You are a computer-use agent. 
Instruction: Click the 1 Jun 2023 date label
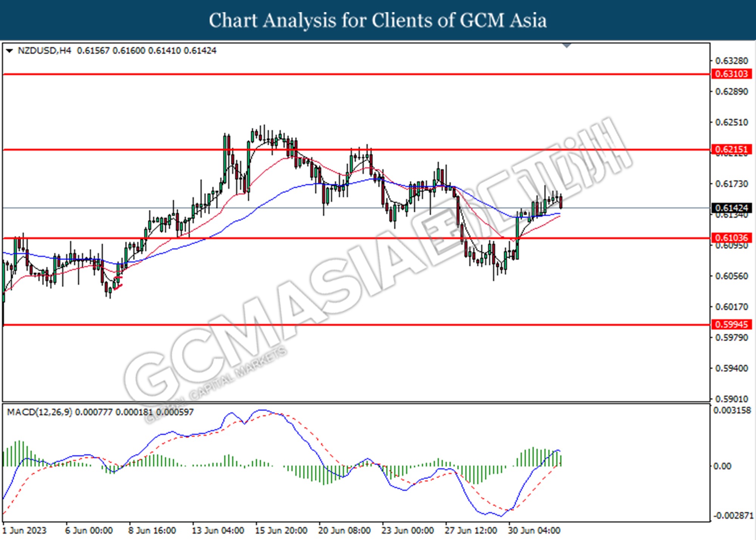(25, 531)
